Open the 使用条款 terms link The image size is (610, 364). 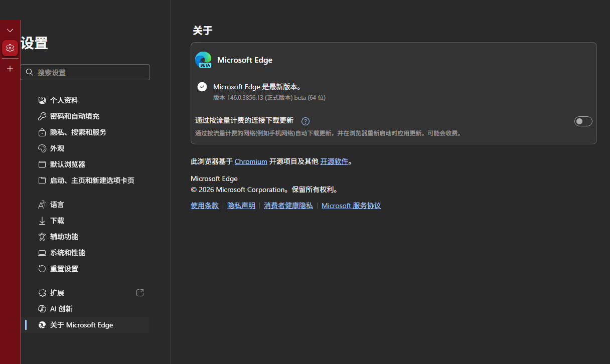[205, 205]
